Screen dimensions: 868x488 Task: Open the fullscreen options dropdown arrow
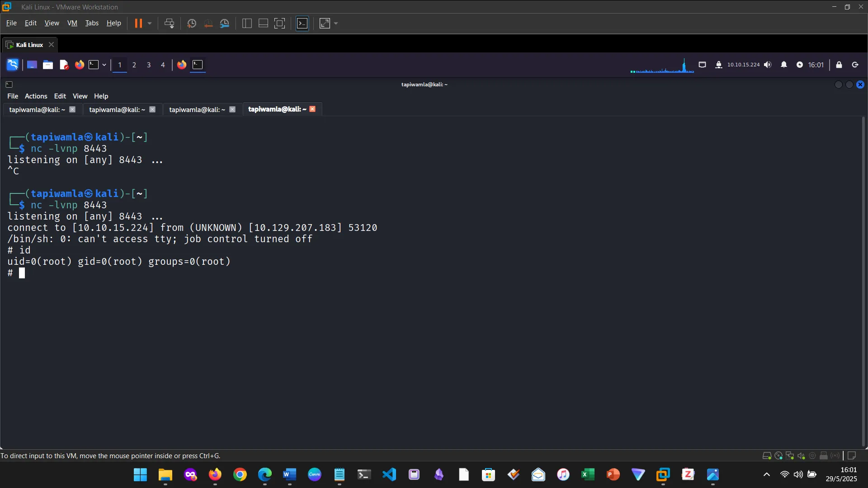pos(335,23)
